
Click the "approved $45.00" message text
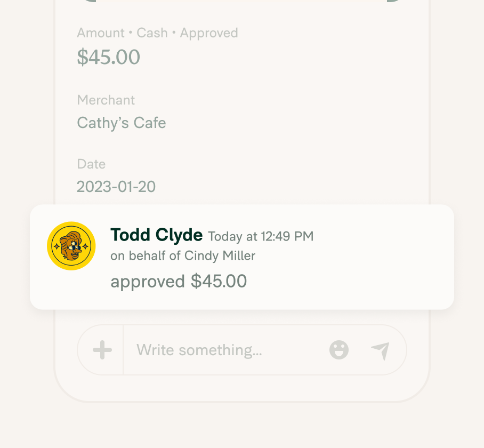click(179, 281)
